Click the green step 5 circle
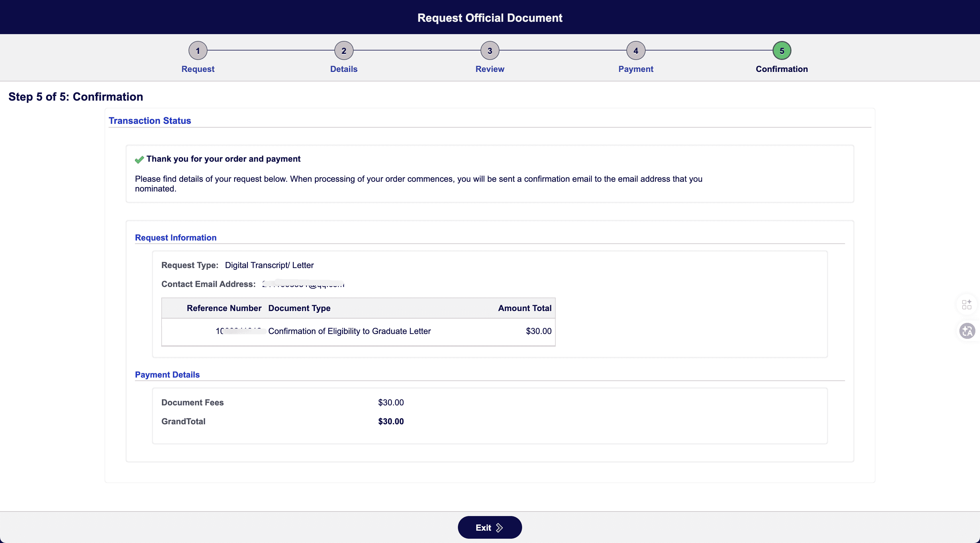Image resolution: width=980 pixels, height=543 pixels. click(x=782, y=51)
